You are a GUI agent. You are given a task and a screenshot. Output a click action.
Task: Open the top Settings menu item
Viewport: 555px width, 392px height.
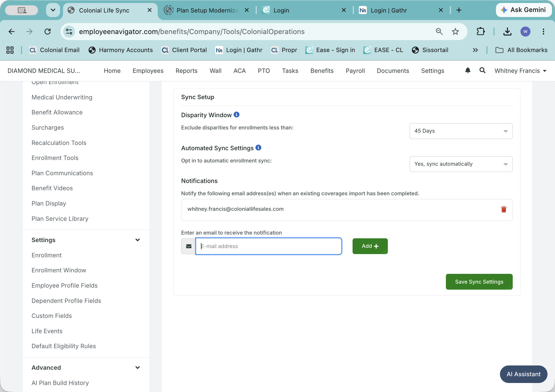[x=433, y=71]
